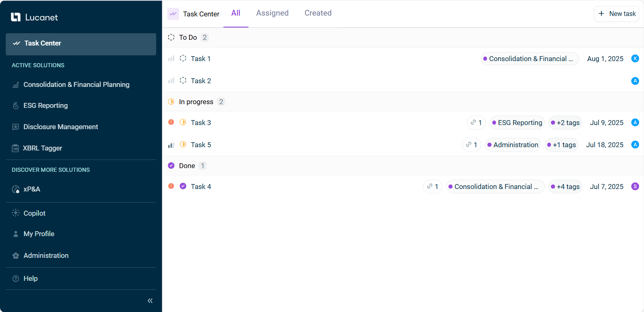Click the urgent priority icon of Task 3
Screen dimensions: 644x312
(x=171, y=122)
